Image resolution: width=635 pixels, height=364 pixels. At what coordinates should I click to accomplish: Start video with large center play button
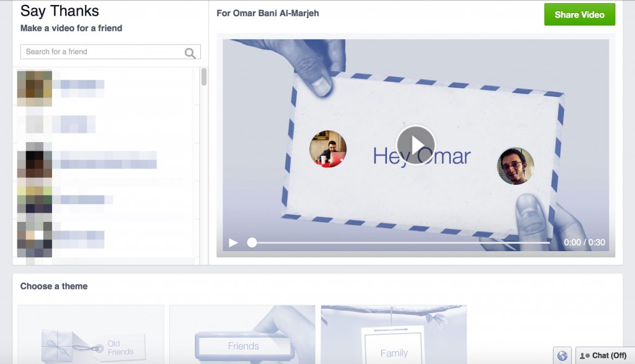[x=416, y=145]
